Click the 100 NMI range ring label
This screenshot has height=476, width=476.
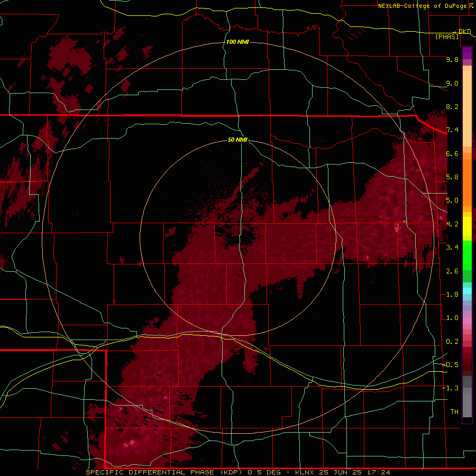(x=237, y=42)
